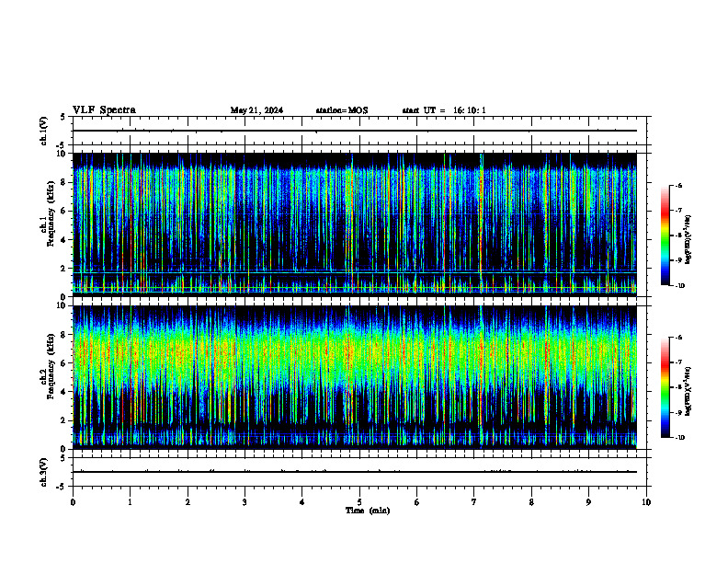Click the "start UT = 16:10:1" header text
Screen dimensions: 728x563
point(444,110)
